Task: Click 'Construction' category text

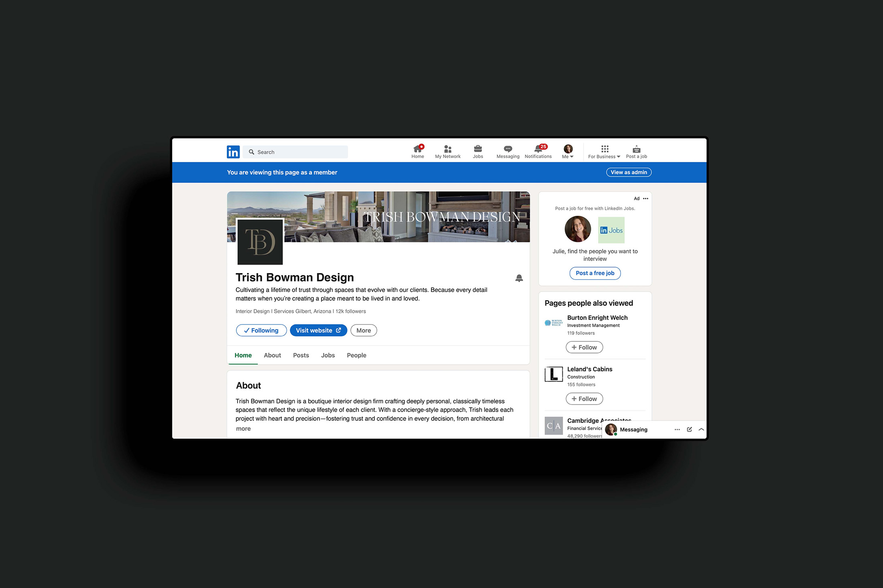Action: [x=581, y=377]
